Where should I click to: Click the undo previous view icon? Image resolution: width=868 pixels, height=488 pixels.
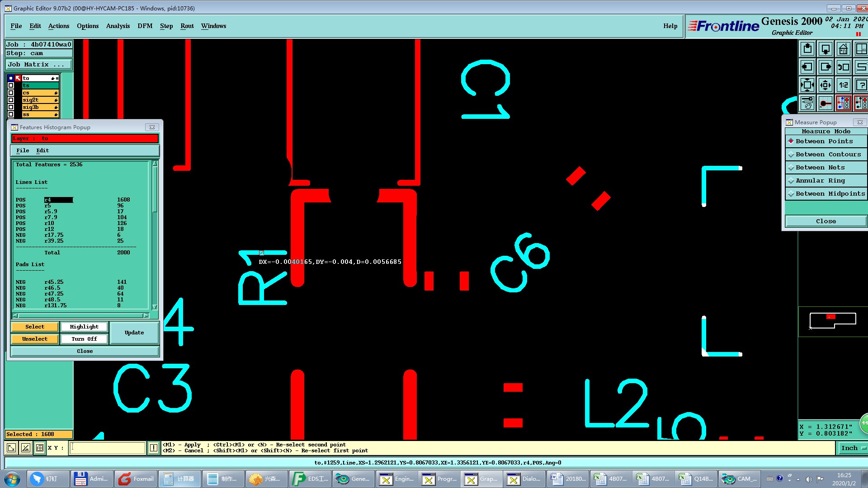(x=843, y=67)
